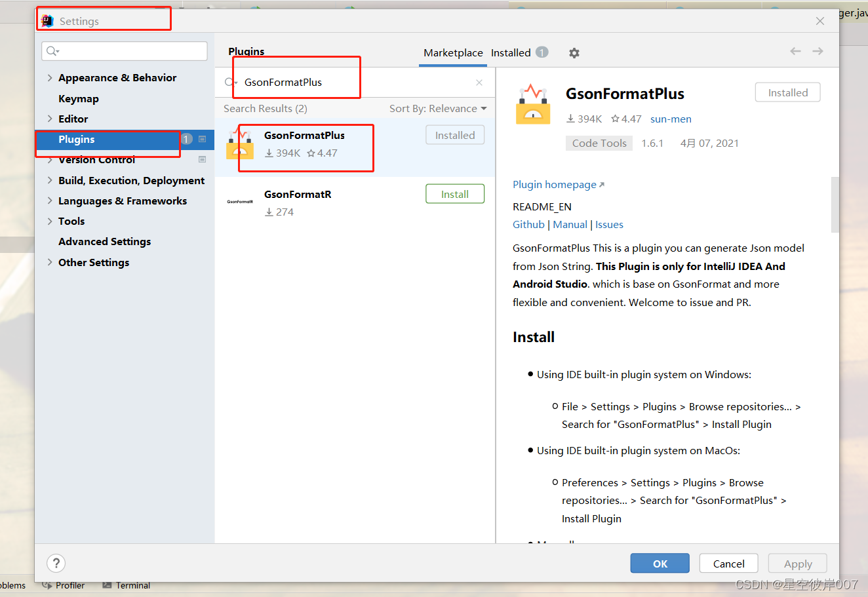Screen dimensions: 868x597
Task: Expand the Version Control node
Action: pyautogui.click(x=50, y=160)
